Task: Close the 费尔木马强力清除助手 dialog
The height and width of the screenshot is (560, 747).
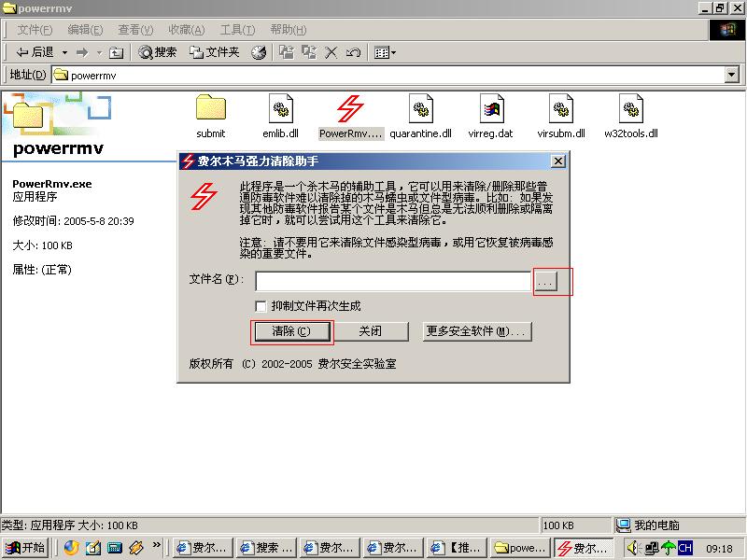Action: click(557, 161)
